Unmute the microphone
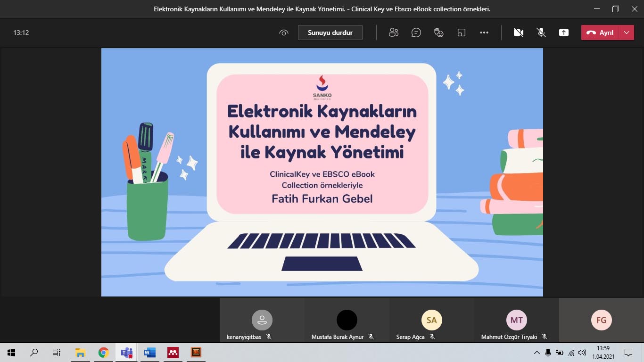 541,33
